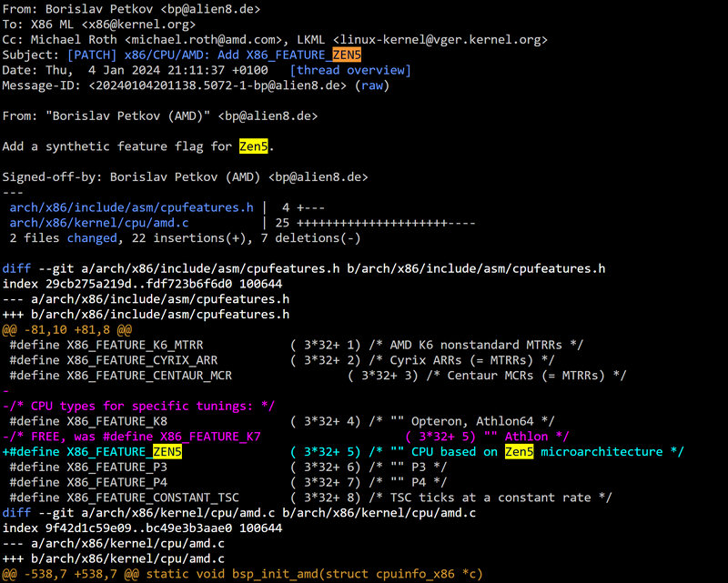Click highlighted ZEN5 in added #define line
This screenshot has width=728, height=583.
click(x=167, y=452)
